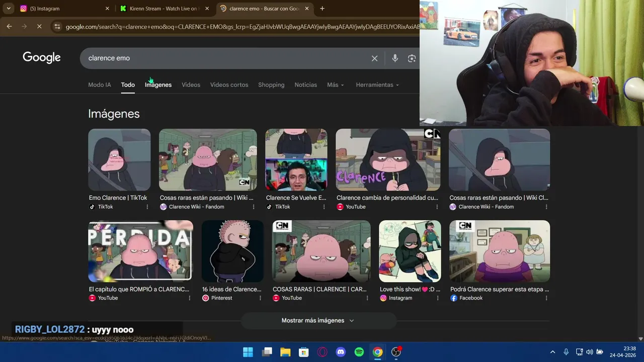Switch to the Imágenes tab
Image resolution: width=644 pixels, height=362 pixels.
coord(158,85)
